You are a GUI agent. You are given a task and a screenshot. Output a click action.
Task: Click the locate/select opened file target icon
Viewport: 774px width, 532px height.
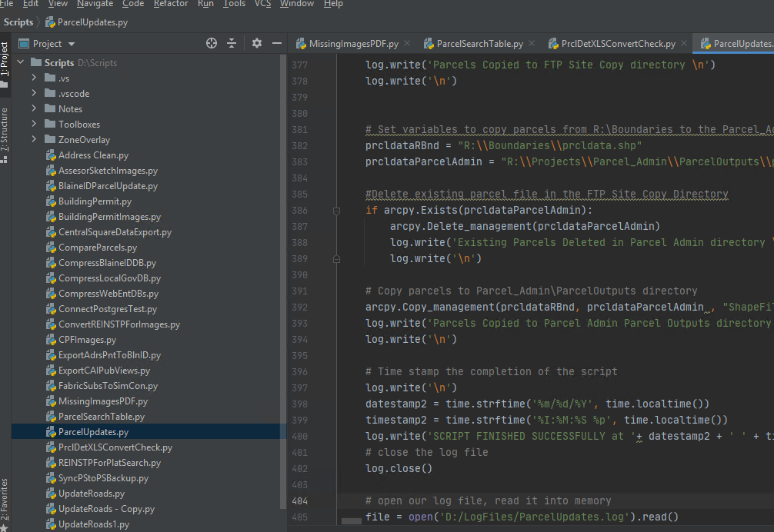[212, 44]
